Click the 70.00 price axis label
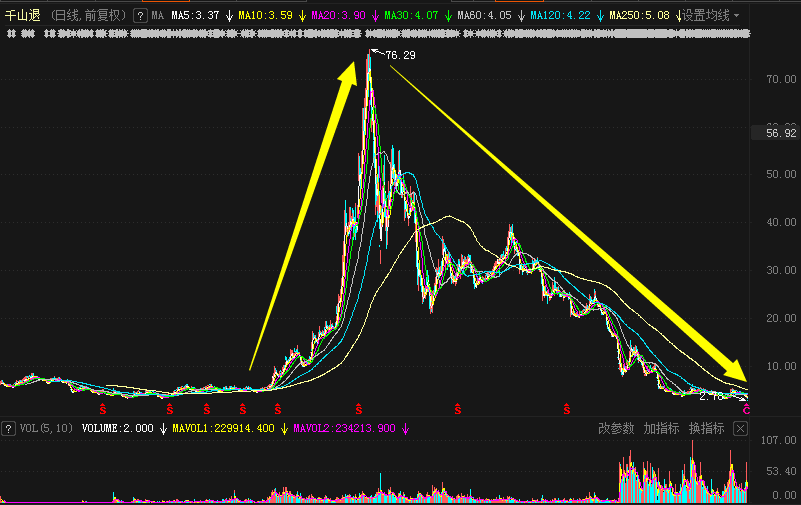This screenshot has width=801, height=505. tap(781, 79)
